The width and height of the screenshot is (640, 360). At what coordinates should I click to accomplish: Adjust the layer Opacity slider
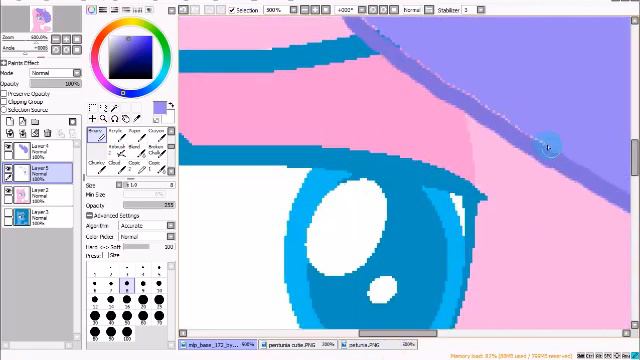tap(56, 84)
